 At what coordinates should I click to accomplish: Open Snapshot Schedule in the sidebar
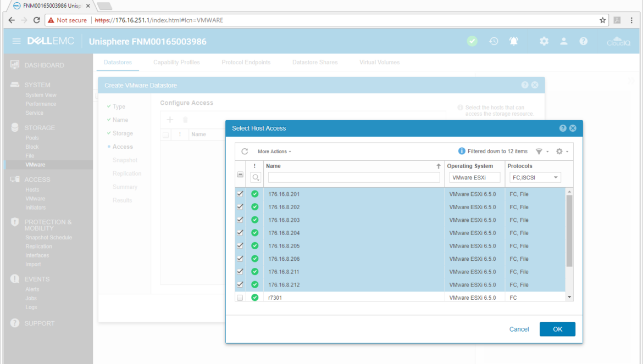[x=48, y=238]
